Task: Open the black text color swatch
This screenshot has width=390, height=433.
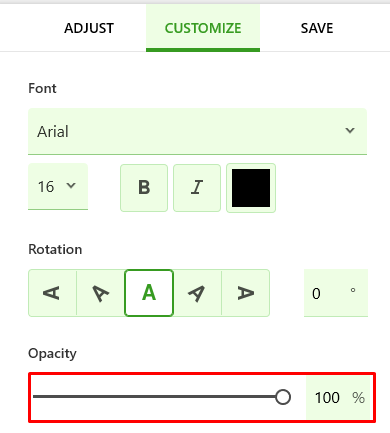Action: coord(251,188)
